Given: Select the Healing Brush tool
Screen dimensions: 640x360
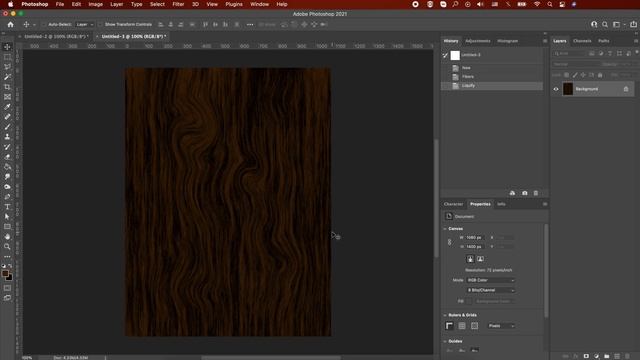Looking at the screenshot, I should tap(7, 117).
